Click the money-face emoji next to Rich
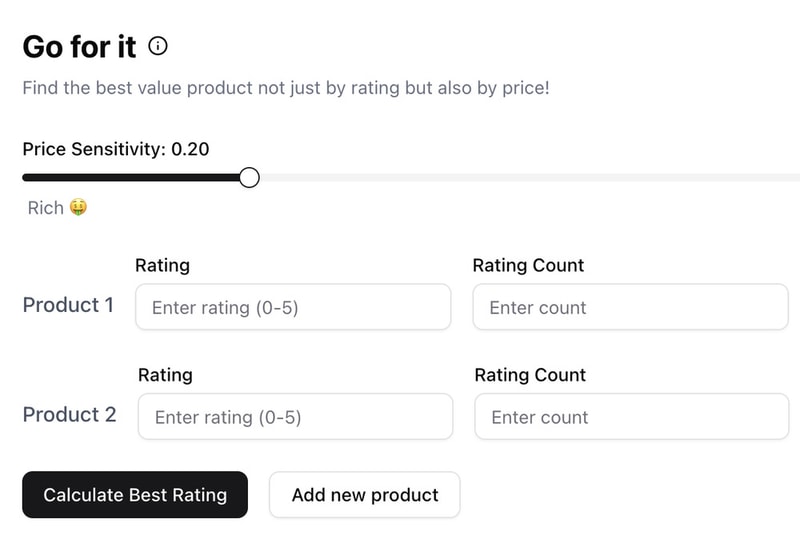Viewport: 800px width, 543px height. [78, 208]
